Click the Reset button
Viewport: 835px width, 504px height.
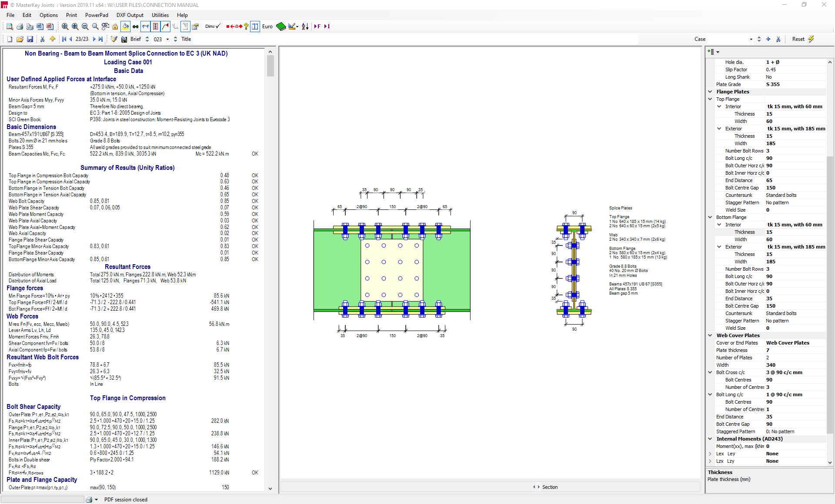[798, 39]
